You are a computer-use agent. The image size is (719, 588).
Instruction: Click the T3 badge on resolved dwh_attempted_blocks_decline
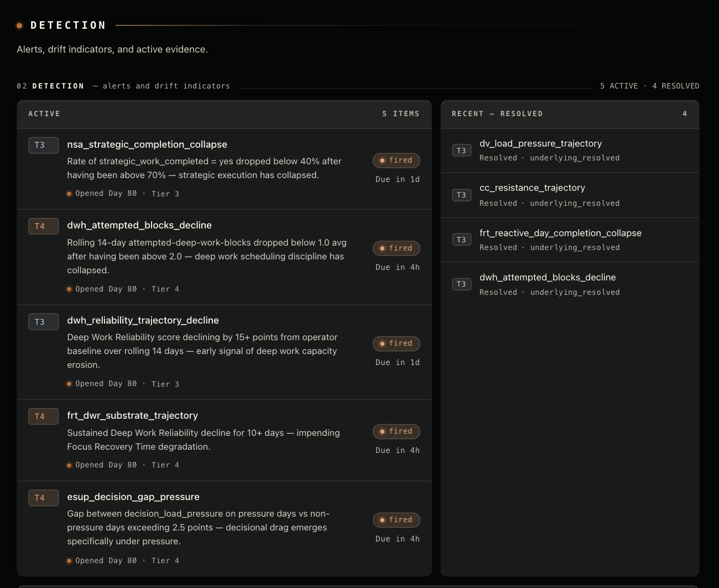[x=461, y=284]
